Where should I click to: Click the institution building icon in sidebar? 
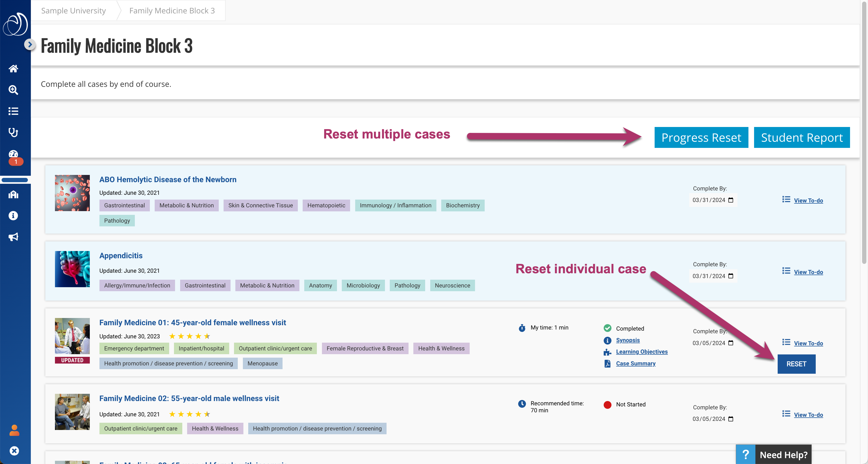[13, 194]
